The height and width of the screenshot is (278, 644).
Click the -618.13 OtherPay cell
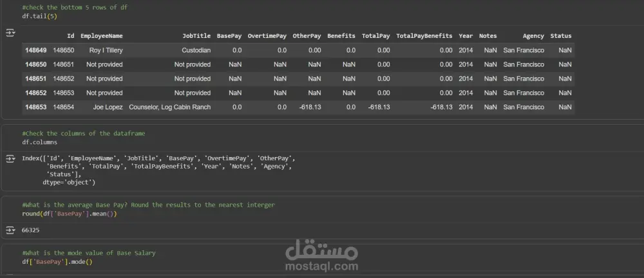[310, 107]
